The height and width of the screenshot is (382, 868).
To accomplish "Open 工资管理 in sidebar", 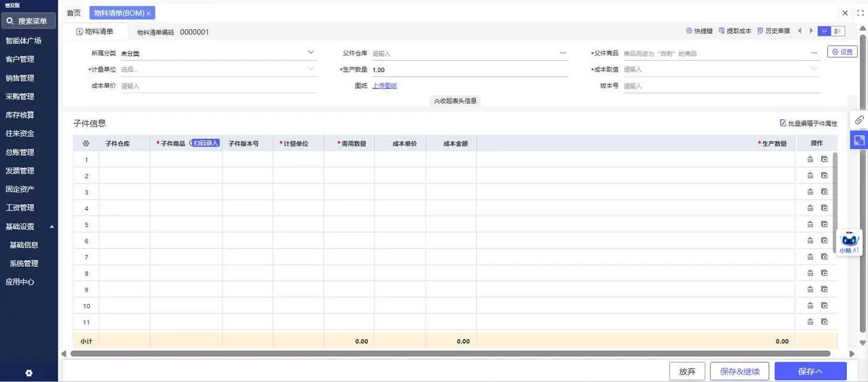I will (20, 207).
